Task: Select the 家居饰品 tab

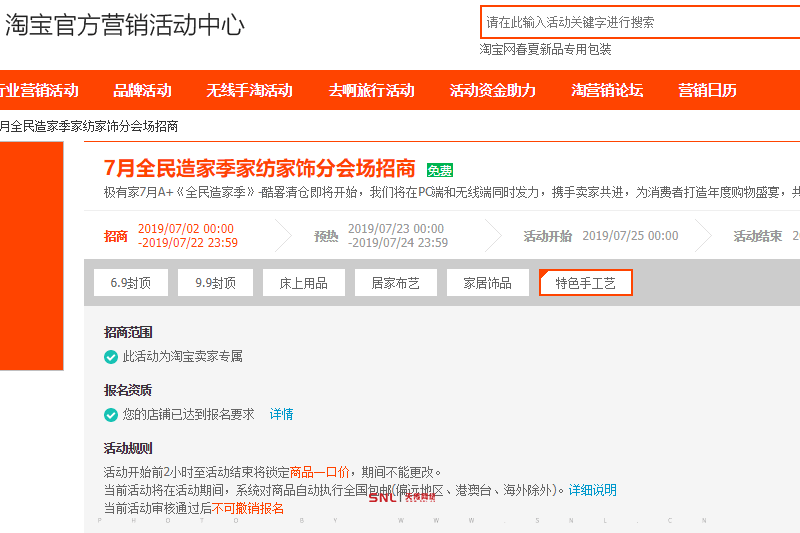Action: coord(487,283)
